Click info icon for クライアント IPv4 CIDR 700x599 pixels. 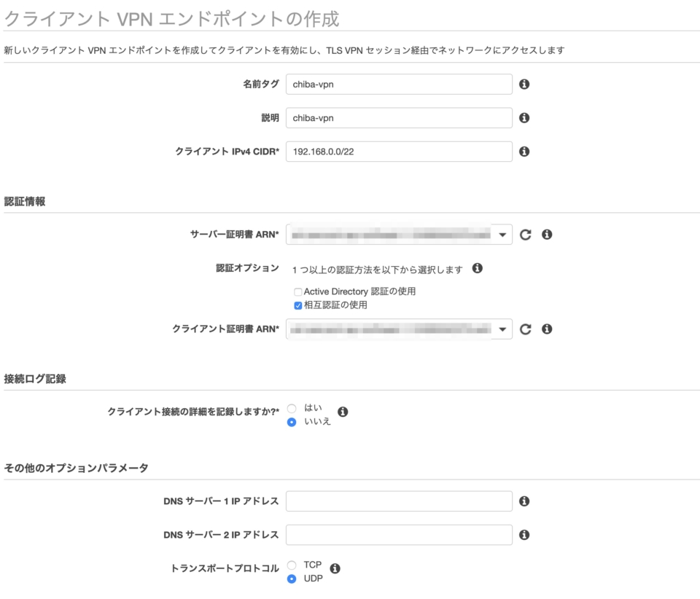[524, 152]
